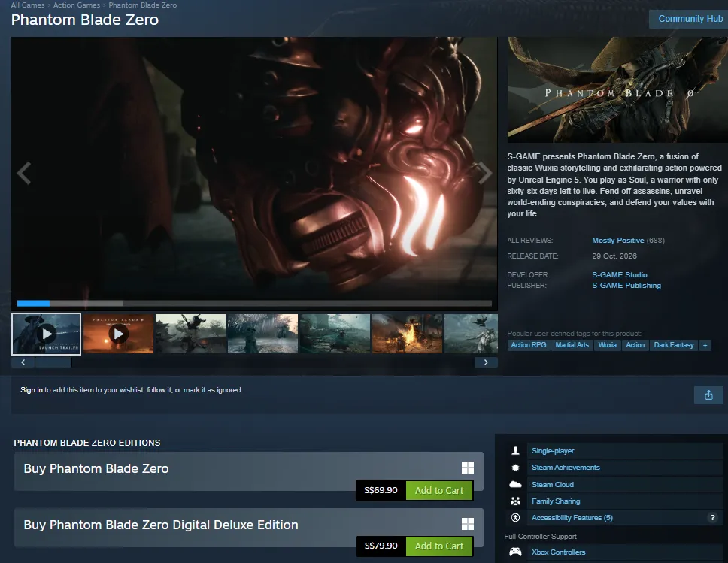This screenshot has width=728, height=563.
Task: Click the Family Sharing icon
Action: [x=515, y=501]
